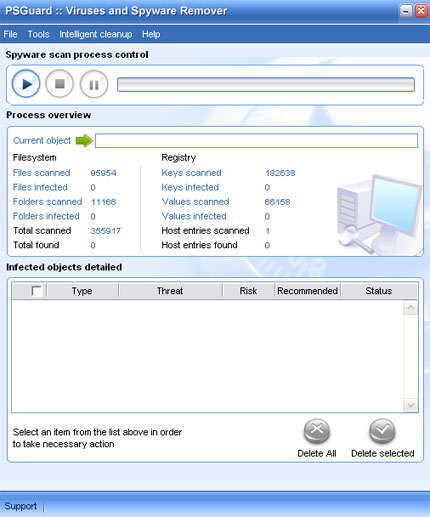
Task: Click the Folders infected label
Action: 46,216
